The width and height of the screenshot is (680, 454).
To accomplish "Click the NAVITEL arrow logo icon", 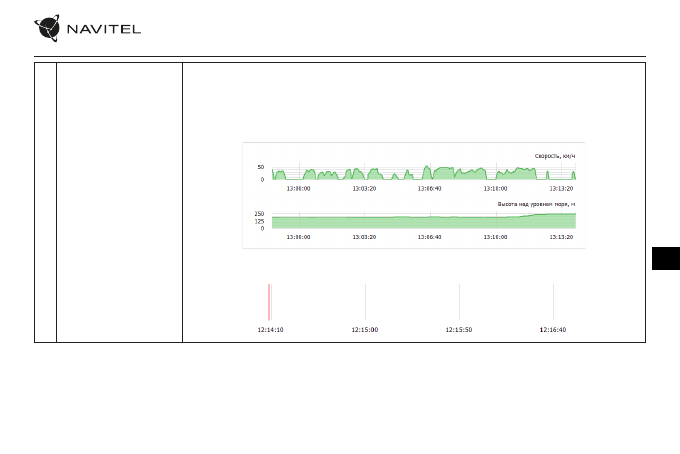I will pyautogui.click(x=47, y=27).
